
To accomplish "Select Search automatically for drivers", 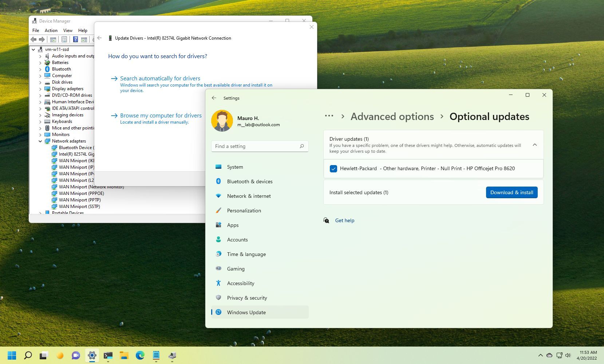I will (160, 78).
